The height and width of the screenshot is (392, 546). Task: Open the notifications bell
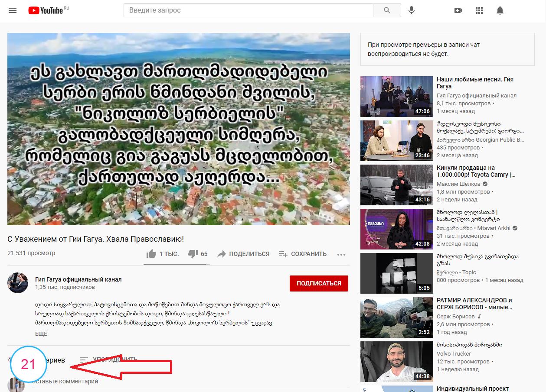pyautogui.click(x=500, y=10)
